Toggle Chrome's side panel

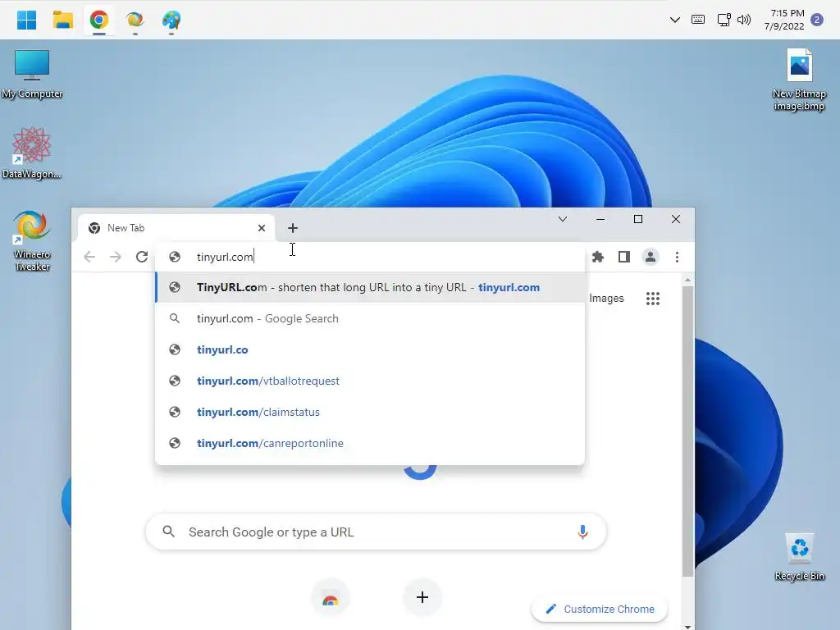(624, 257)
